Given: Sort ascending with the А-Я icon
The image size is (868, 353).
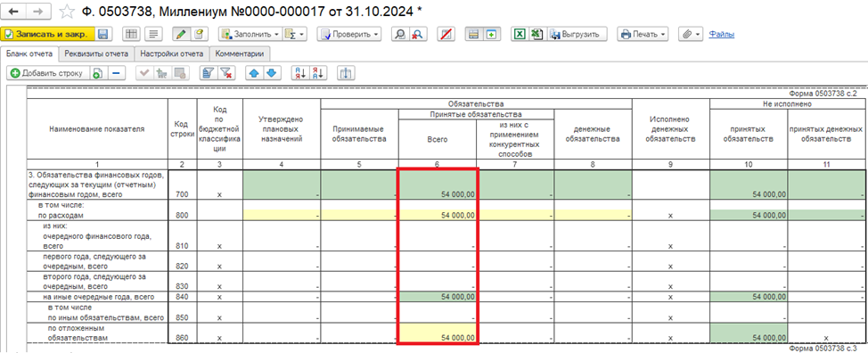Looking at the screenshot, I should 300,73.
